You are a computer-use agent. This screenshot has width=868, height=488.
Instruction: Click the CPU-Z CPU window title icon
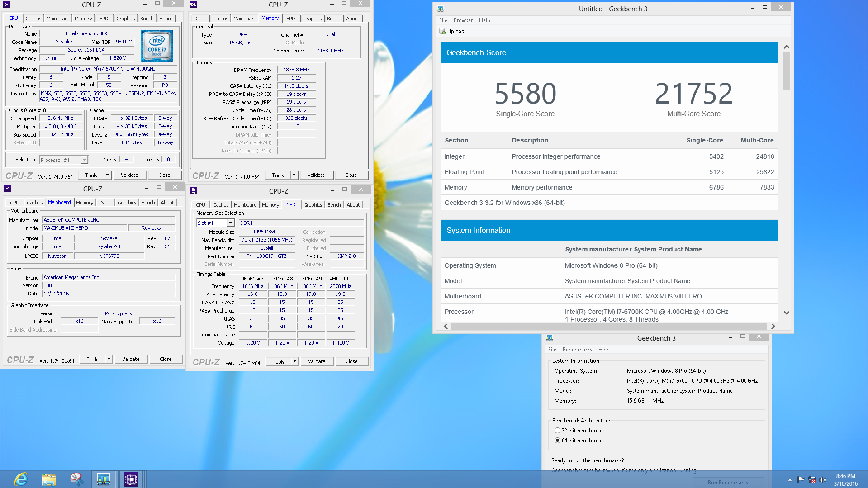click(6, 5)
